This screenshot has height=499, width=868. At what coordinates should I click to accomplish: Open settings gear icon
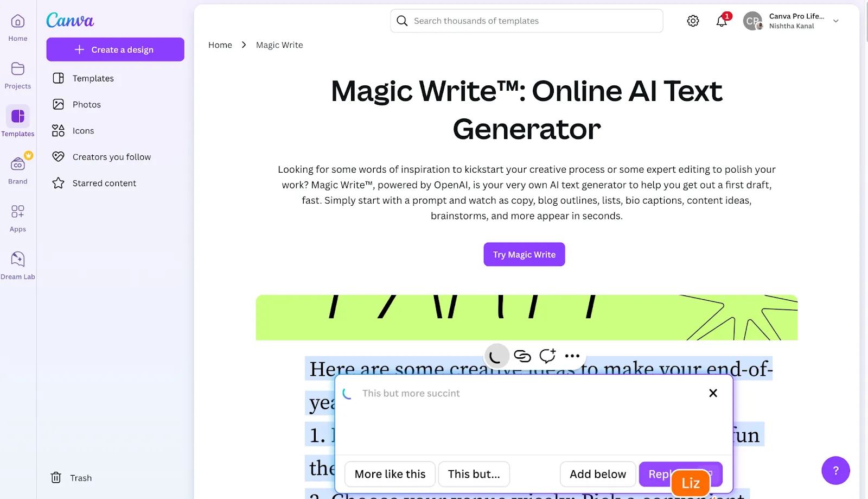coord(693,21)
